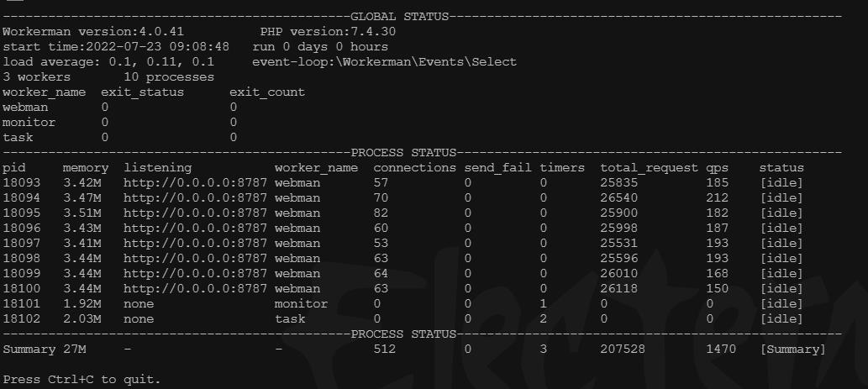Image resolution: width=868 pixels, height=389 pixels.
Task: Click the Summary total request 207528
Action: coord(623,350)
